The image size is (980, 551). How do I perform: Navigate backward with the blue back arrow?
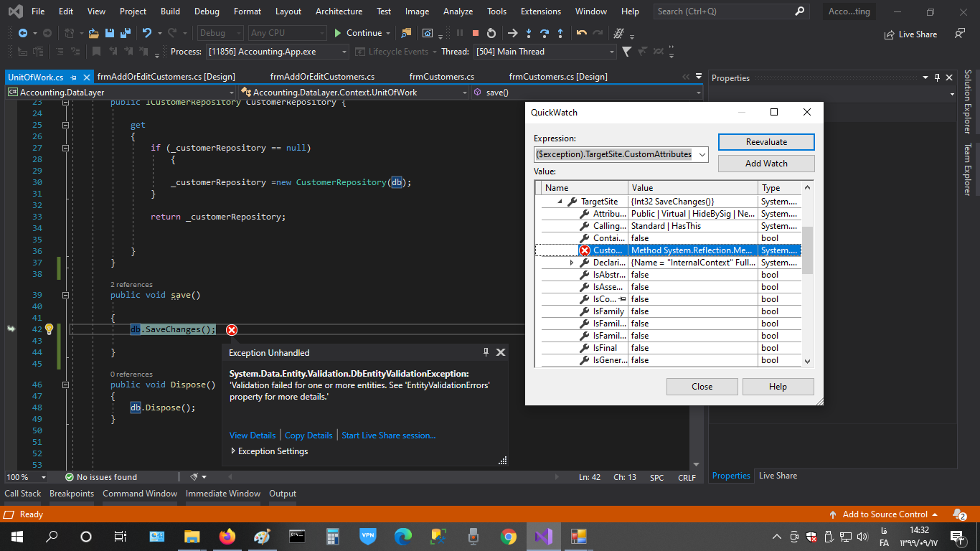(23, 33)
